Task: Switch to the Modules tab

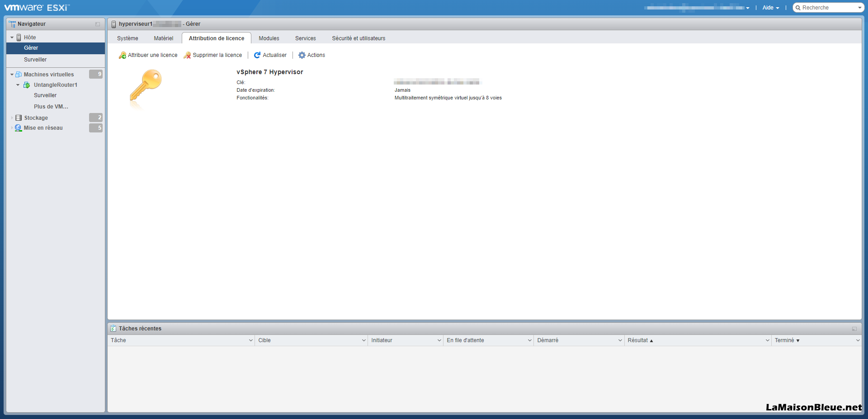Action: click(x=269, y=38)
